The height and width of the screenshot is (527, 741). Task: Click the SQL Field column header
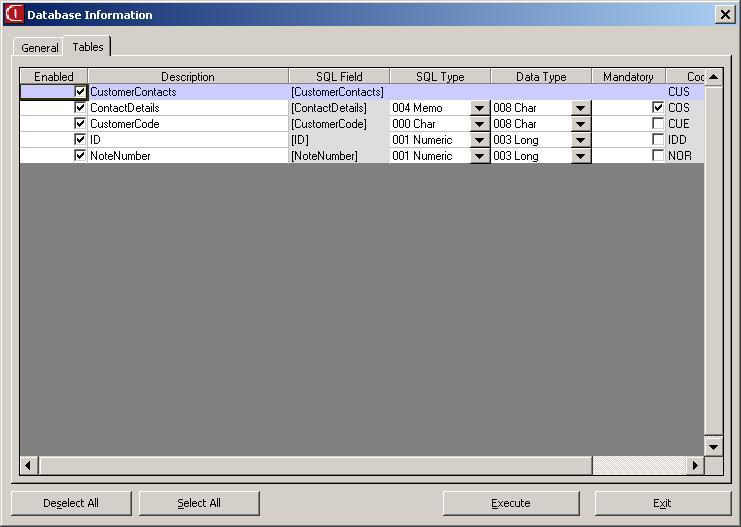click(339, 77)
